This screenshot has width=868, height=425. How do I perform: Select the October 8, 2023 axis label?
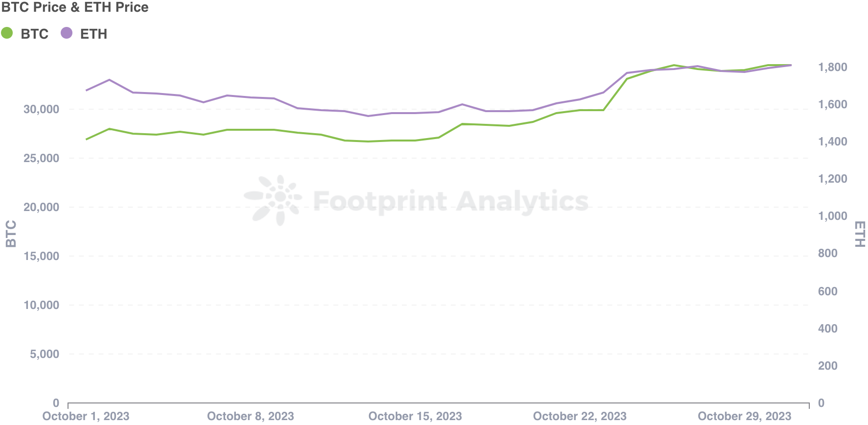pos(251,416)
